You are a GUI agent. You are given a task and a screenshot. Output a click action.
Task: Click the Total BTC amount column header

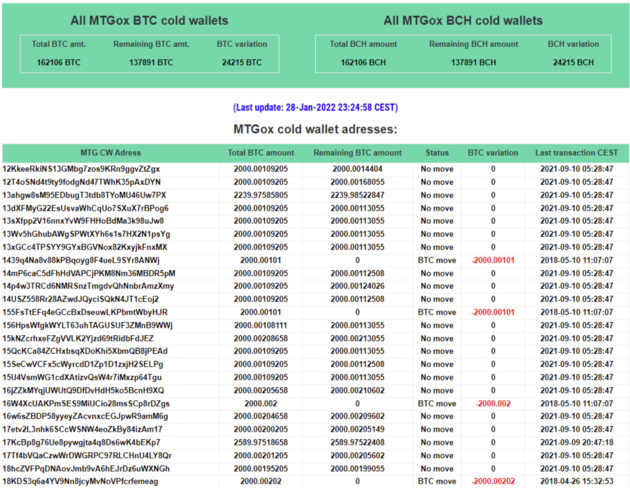pyautogui.click(x=261, y=153)
